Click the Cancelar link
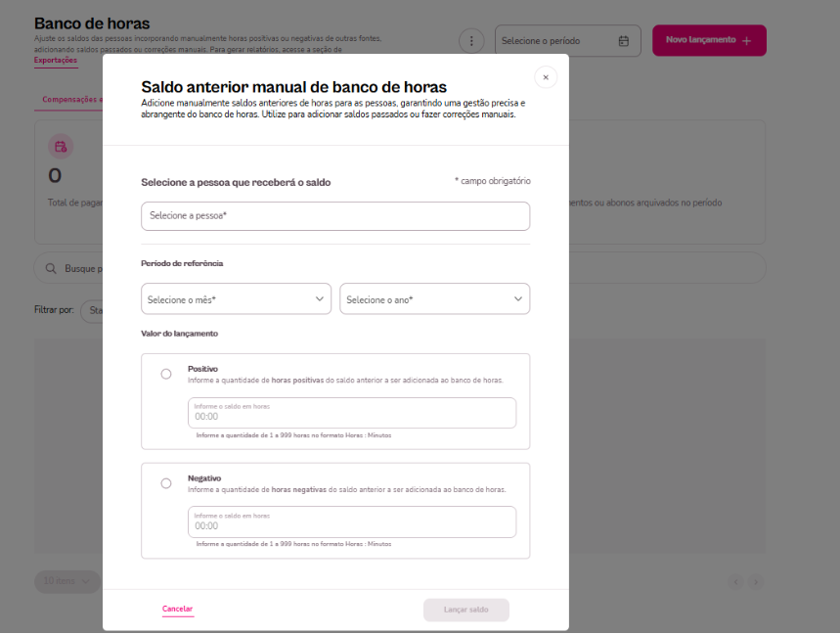840x634 pixels. tap(177, 609)
